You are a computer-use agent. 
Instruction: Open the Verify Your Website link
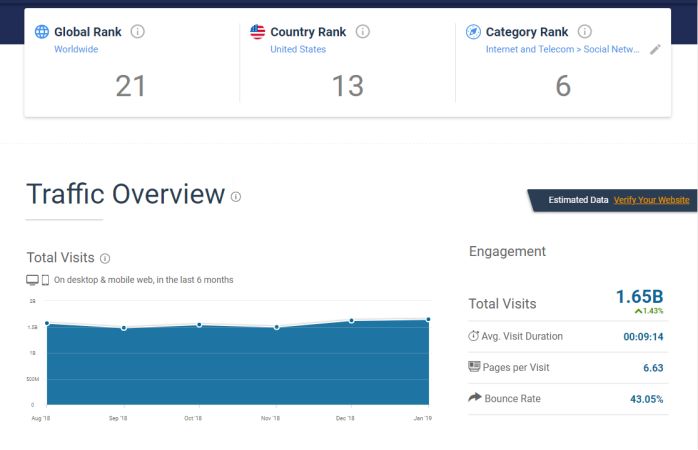(651, 200)
